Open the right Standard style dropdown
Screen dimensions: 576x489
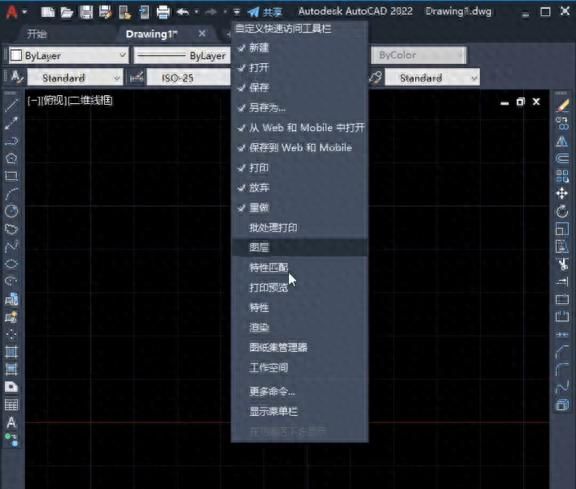point(432,78)
